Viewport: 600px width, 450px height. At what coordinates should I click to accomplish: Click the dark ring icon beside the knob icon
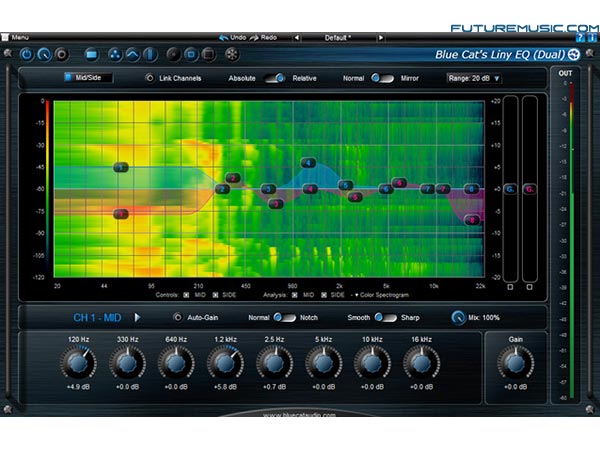coord(61,55)
